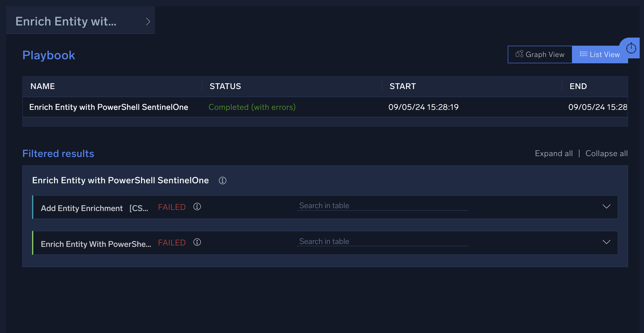This screenshot has width=644, height=333.
Task: Expand the Enrich Entity With PowerShe... row chevron
Action: pyautogui.click(x=606, y=242)
